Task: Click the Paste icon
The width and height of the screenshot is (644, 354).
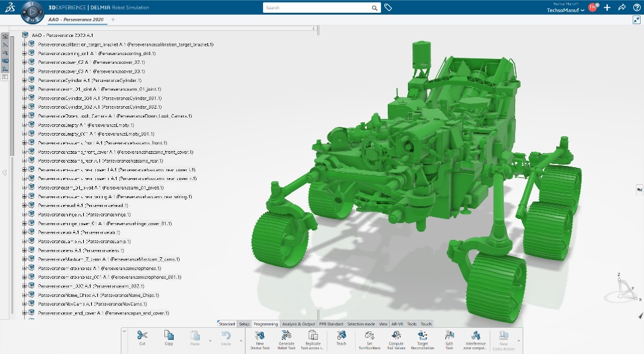Action: point(195,335)
